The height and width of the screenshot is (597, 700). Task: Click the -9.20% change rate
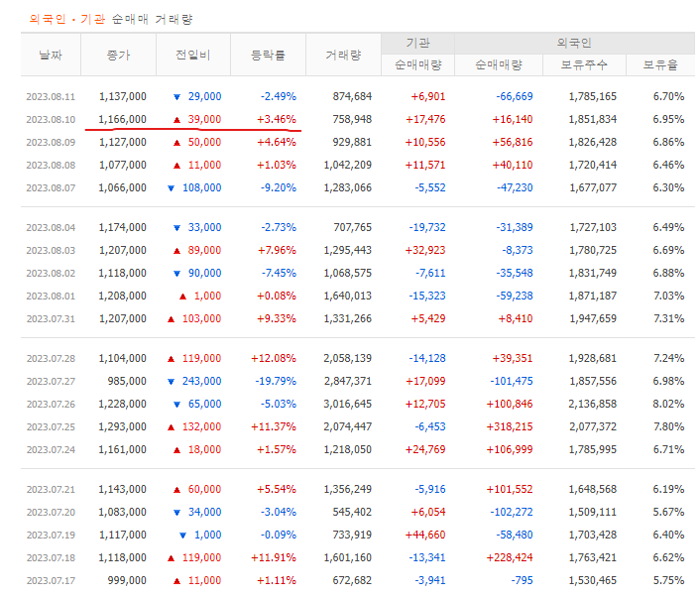point(279,187)
